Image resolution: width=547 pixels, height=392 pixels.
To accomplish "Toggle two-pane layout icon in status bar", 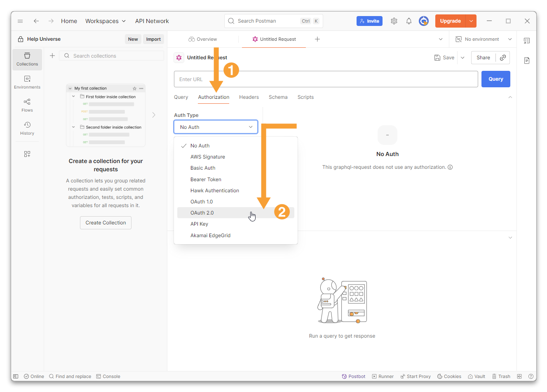I will point(519,376).
